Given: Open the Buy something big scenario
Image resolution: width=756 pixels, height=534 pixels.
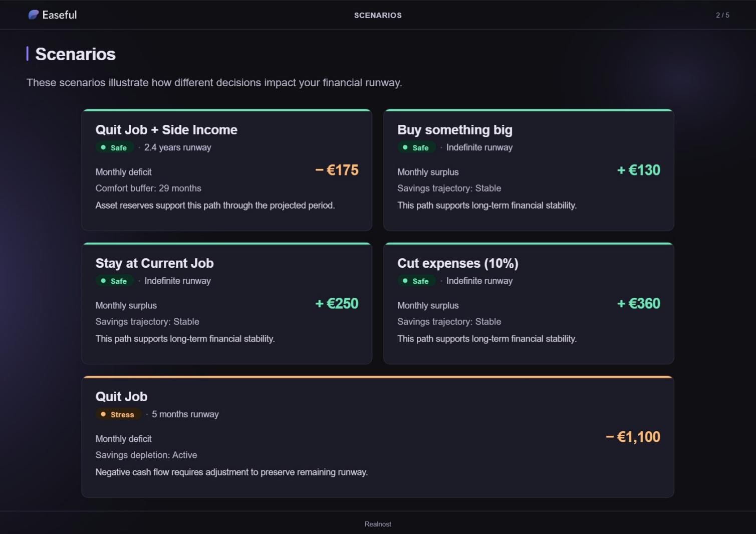Looking at the screenshot, I should [x=454, y=130].
